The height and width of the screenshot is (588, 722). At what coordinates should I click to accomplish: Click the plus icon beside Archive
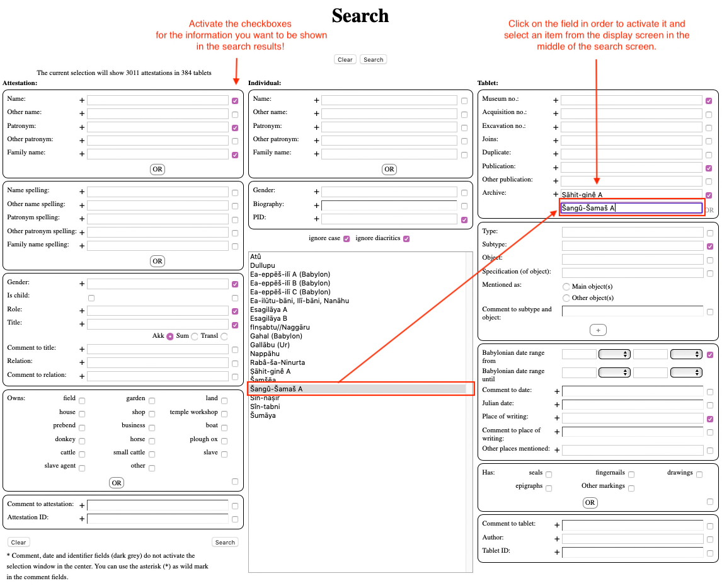tap(556, 194)
